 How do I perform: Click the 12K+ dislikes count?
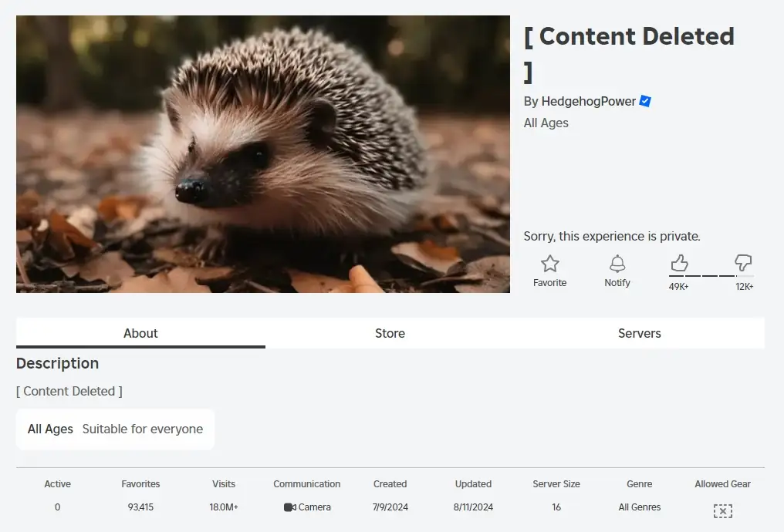tap(744, 287)
